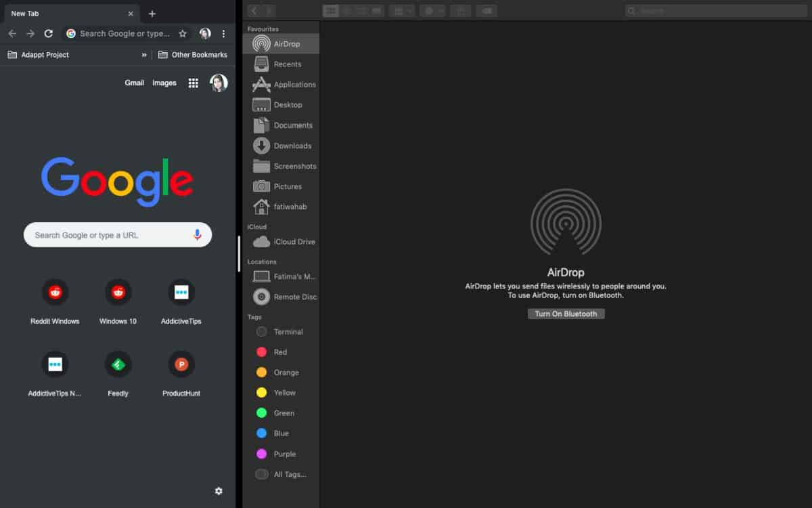Open the Finder action gear menu
The width and height of the screenshot is (812, 508).
pos(431,10)
